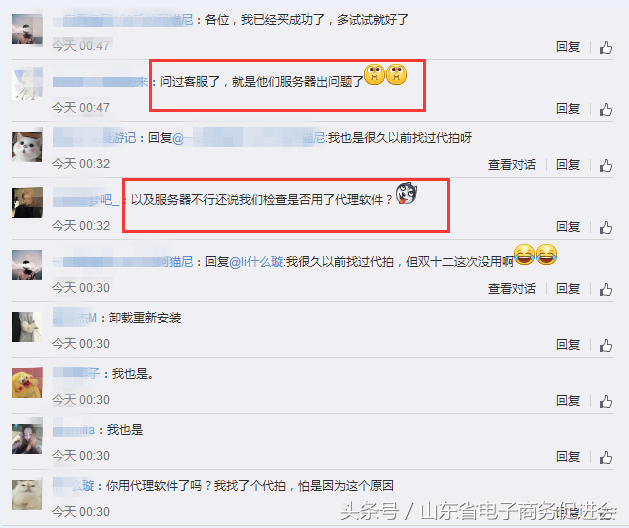Viewport: 629px width, 528px height.
Task: Open 查看对话 for the 双十二 comment
Action: (511, 289)
